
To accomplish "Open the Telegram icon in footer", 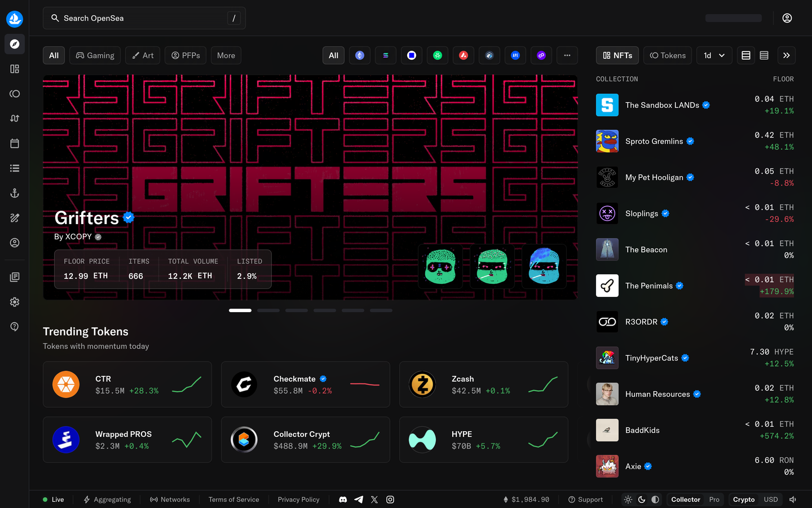I will click(359, 500).
